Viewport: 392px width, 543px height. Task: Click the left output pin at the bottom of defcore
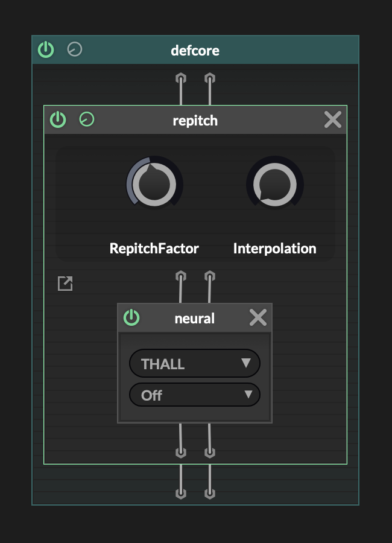click(x=181, y=493)
